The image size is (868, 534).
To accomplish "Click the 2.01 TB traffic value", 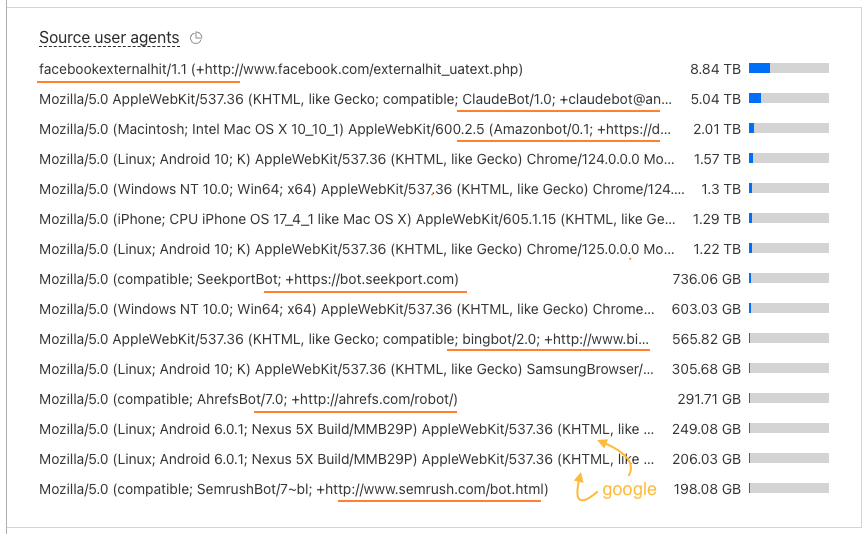I will [x=717, y=129].
